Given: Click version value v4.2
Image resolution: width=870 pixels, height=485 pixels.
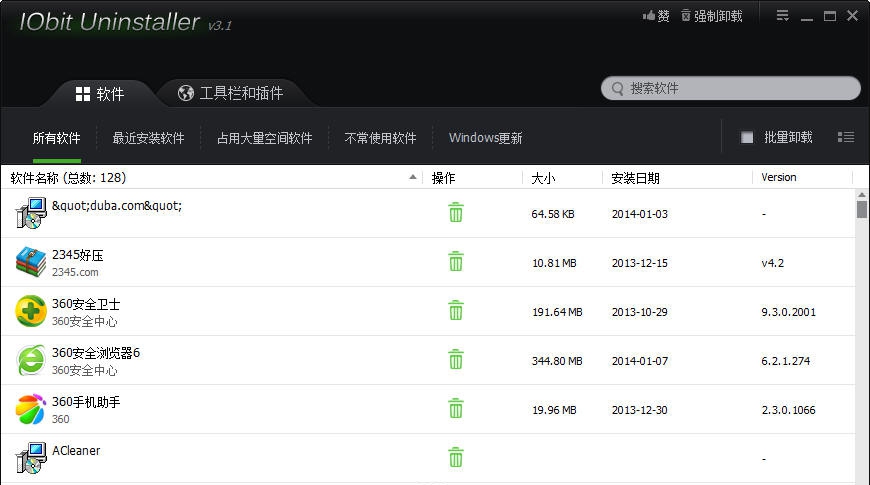Looking at the screenshot, I should pos(772,263).
